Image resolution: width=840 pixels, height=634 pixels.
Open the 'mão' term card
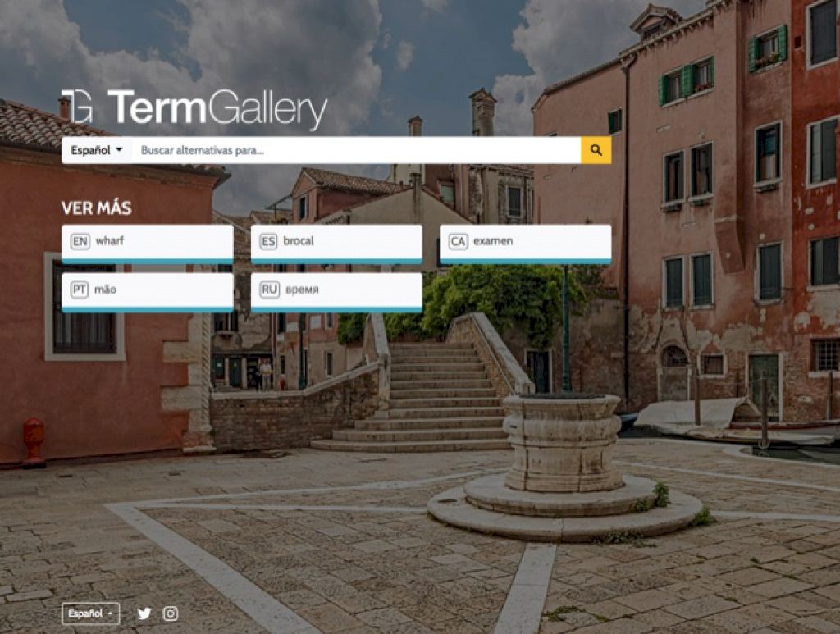point(148,292)
